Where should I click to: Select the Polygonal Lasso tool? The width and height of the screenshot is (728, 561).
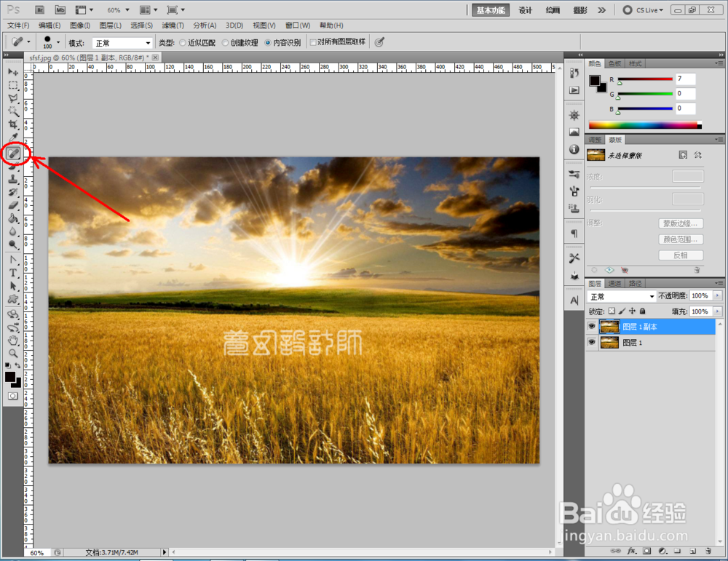coord(13,98)
